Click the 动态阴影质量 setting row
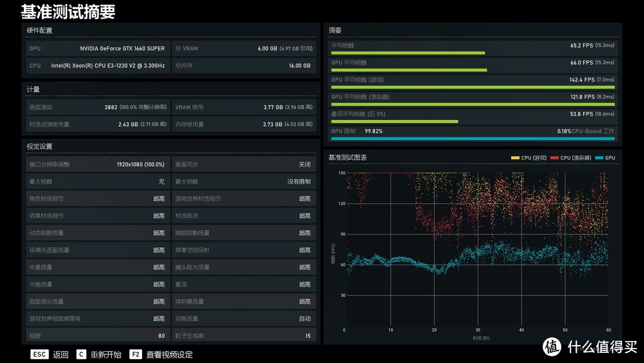The height and width of the screenshot is (363, 644). tap(98, 233)
